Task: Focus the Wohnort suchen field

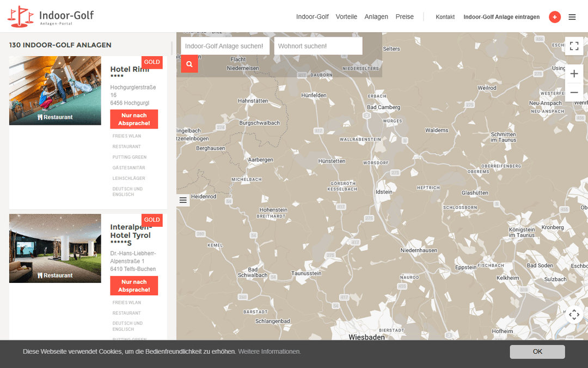Action: [x=318, y=46]
